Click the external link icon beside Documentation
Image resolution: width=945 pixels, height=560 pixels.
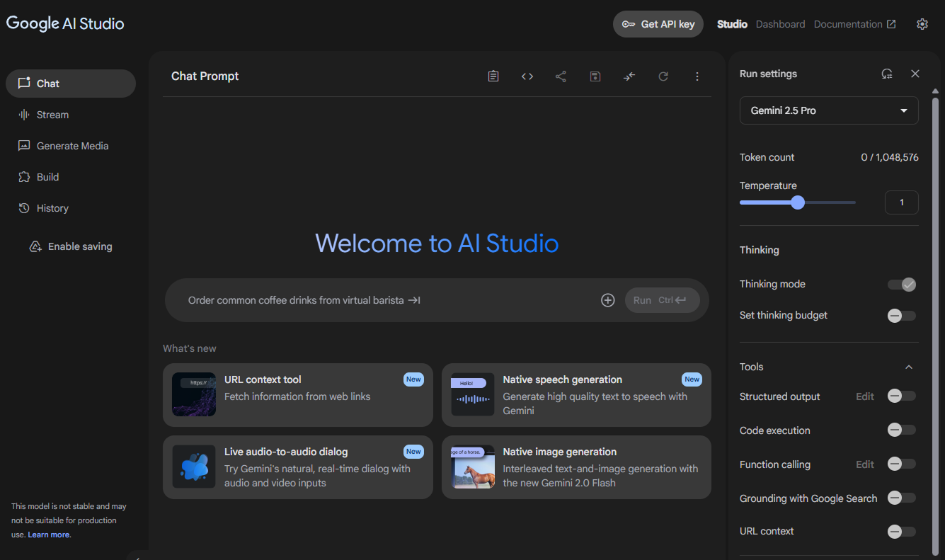[891, 24]
